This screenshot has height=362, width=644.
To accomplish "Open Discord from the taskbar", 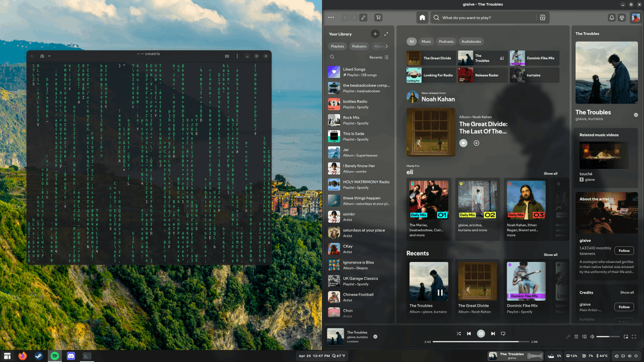I will (x=71, y=356).
